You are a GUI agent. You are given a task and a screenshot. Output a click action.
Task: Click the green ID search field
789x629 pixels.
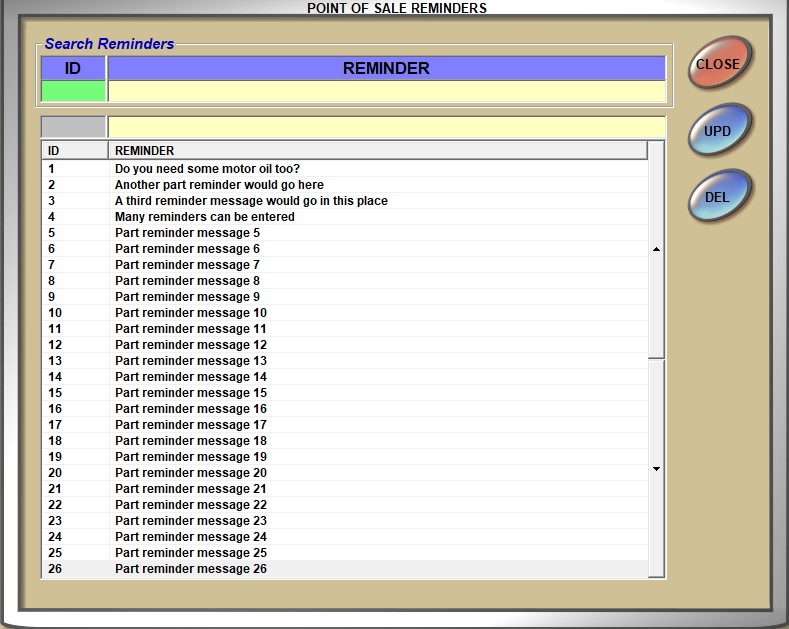tap(73, 91)
